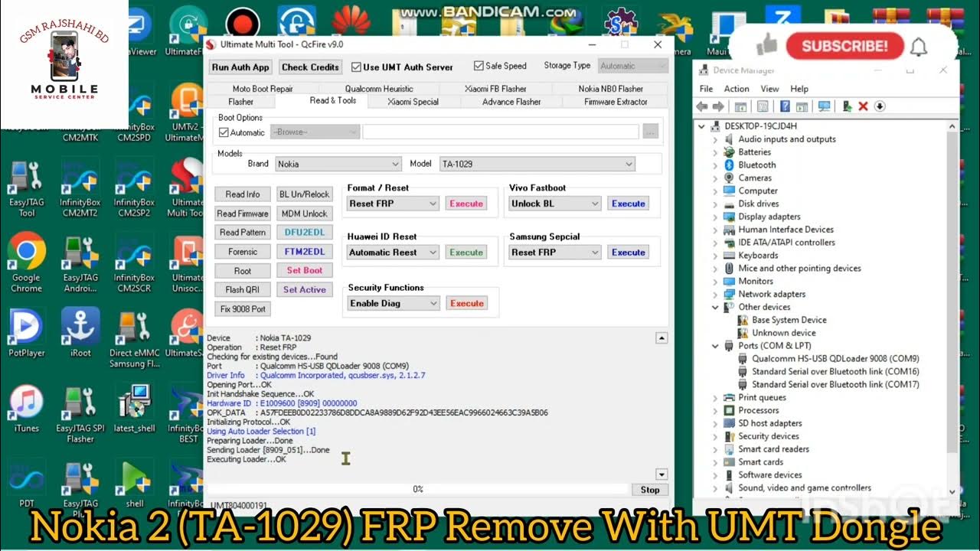Open Google Chrome desktop icon
This screenshot has width=980, height=551.
[x=27, y=262]
